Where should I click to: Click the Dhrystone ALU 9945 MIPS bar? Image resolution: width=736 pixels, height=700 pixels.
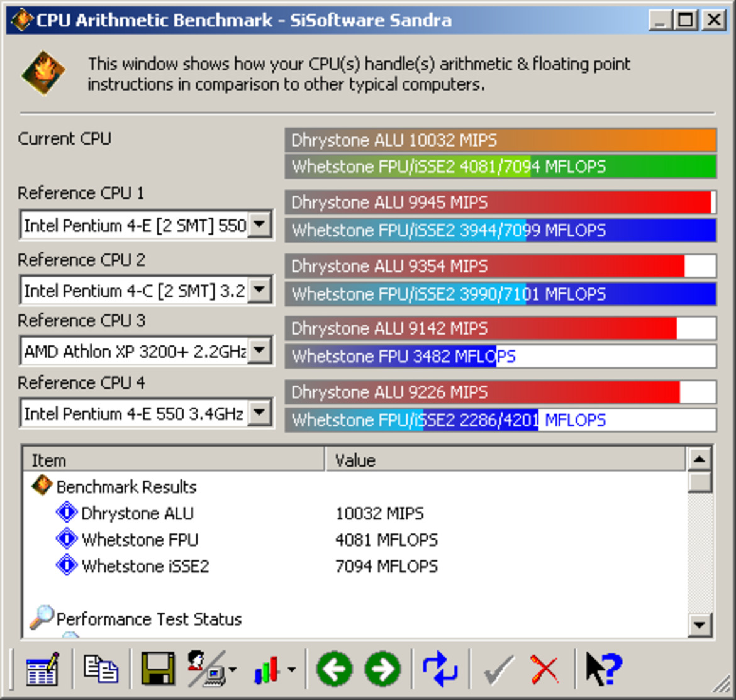click(500, 203)
